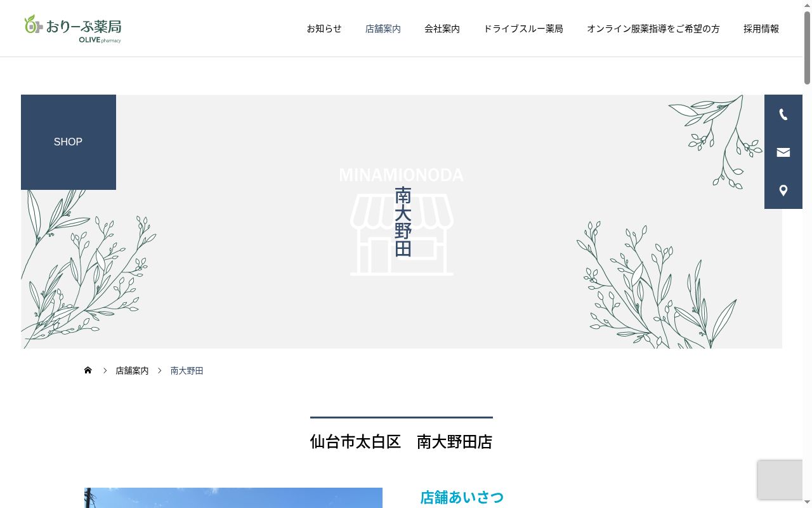Open the mail envelope icon in side panel

pyautogui.click(x=783, y=152)
